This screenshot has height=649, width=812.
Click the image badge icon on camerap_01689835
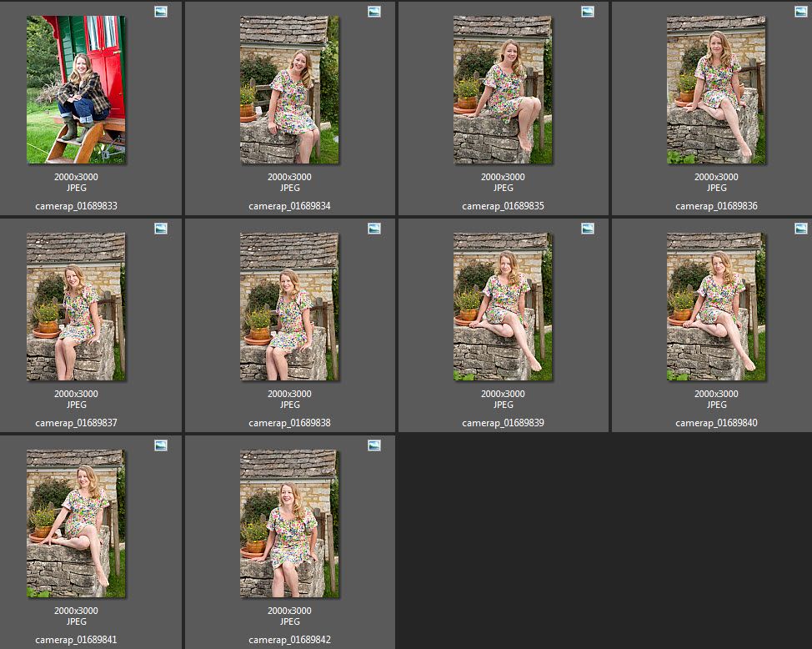(588, 12)
